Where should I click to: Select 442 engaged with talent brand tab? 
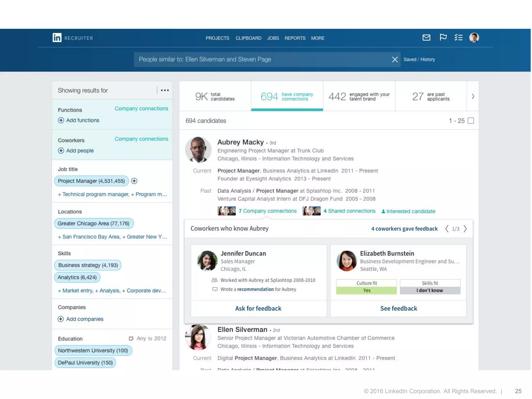pyautogui.click(x=359, y=96)
